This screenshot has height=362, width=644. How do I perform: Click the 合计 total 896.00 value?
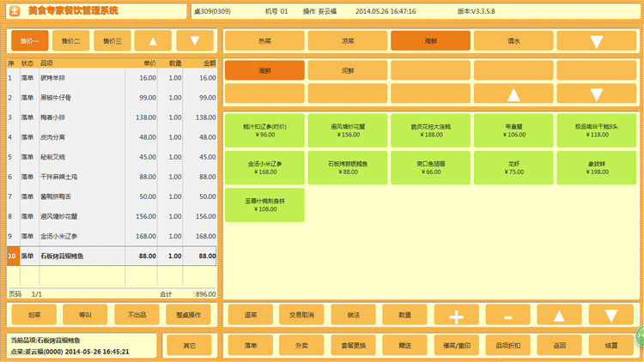(x=206, y=294)
